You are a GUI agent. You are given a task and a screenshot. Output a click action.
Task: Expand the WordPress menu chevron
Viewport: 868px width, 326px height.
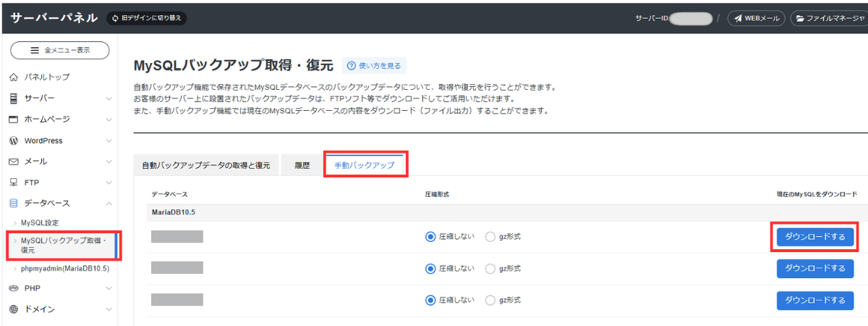pyautogui.click(x=109, y=141)
